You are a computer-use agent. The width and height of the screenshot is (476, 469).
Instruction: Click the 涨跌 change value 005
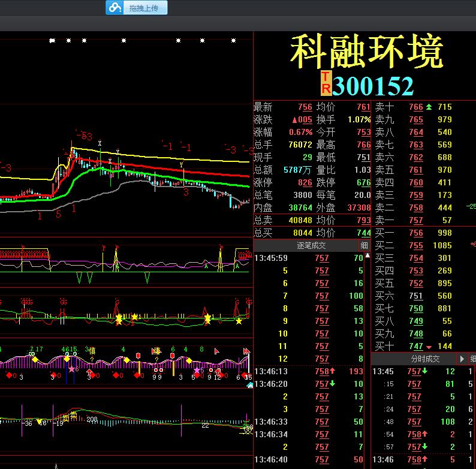pyautogui.click(x=305, y=120)
